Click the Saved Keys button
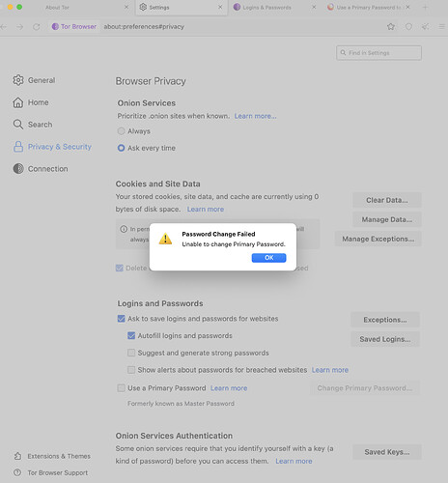This screenshot has width=448, height=483. (x=387, y=452)
